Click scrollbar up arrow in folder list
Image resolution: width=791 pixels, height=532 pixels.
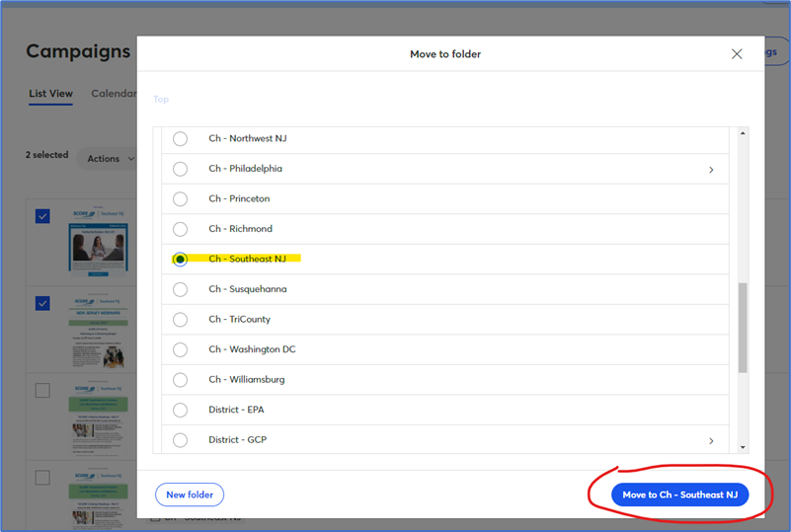tap(743, 133)
